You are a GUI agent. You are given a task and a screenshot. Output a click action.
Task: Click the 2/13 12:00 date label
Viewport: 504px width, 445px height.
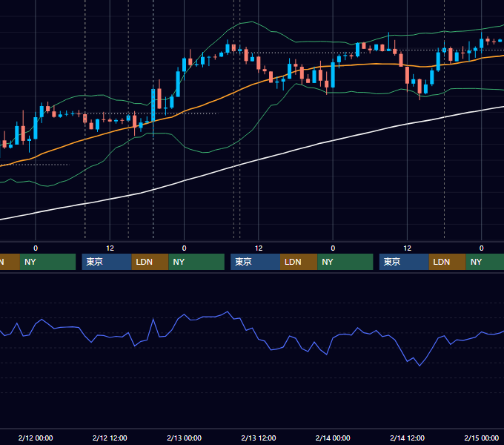click(x=259, y=438)
